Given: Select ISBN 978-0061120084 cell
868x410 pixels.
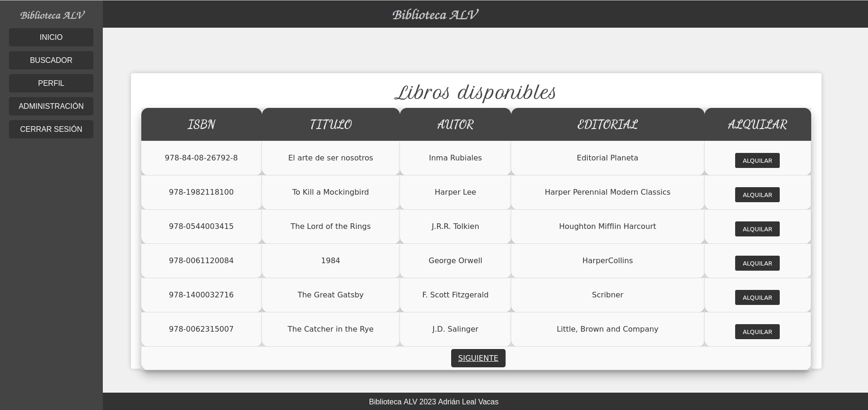Looking at the screenshot, I should pos(201,260).
